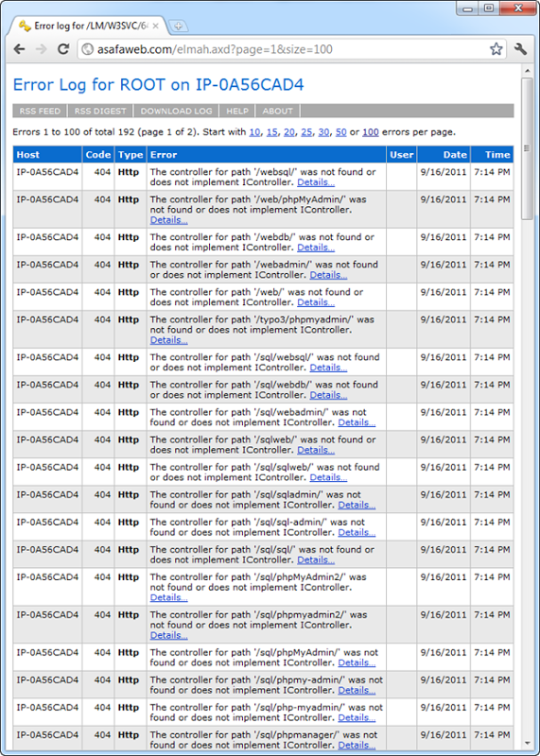Show 15 errors per page
Screen dimensions: 540x756
(x=271, y=132)
